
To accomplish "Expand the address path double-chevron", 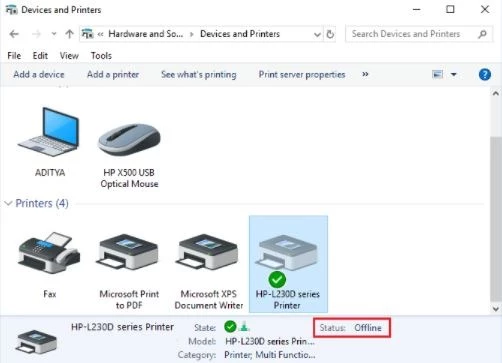I will [x=100, y=34].
